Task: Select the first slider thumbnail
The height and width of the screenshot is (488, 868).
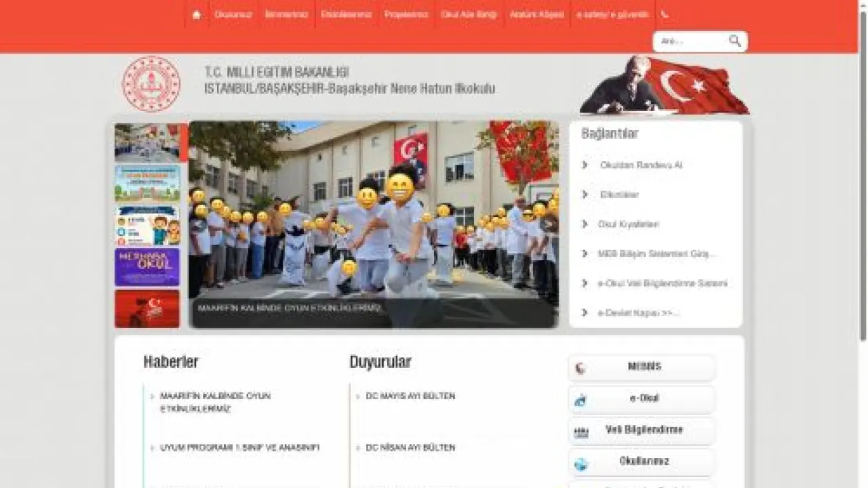Action: pos(147,142)
